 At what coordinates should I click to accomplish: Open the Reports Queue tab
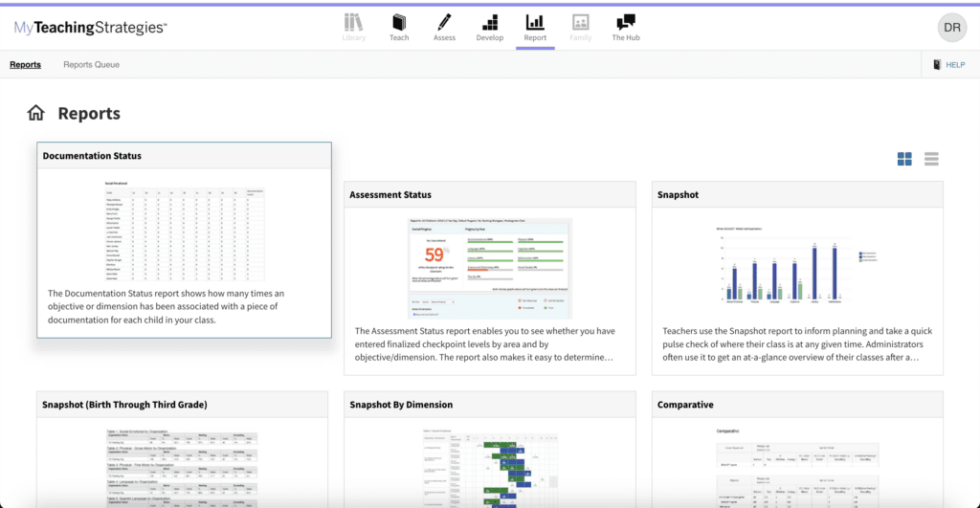tap(92, 65)
